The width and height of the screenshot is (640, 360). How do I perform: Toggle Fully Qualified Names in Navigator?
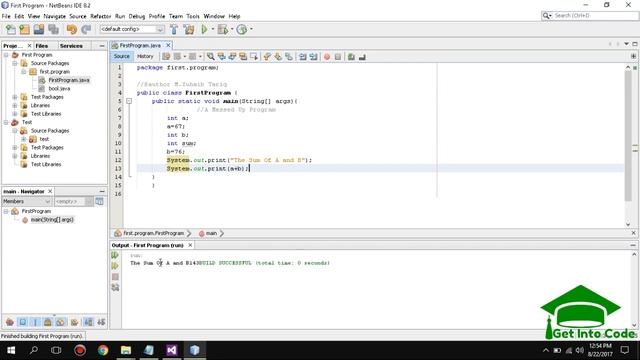point(74,322)
